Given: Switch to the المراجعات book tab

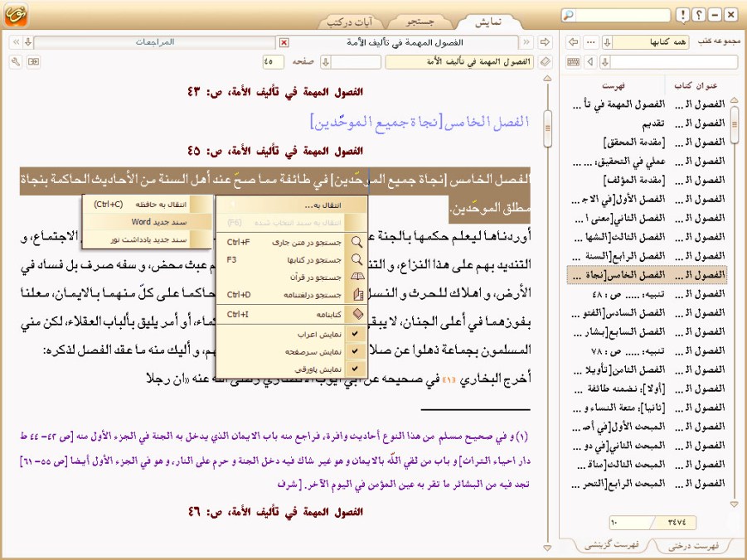Looking at the screenshot, I should coord(155,42).
